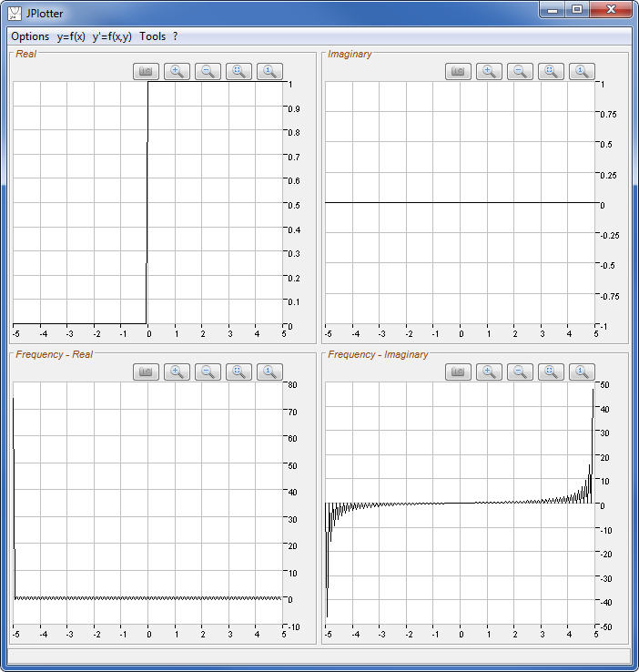
Task: Zoom in on the Frequency - Real plot
Action: click(177, 371)
